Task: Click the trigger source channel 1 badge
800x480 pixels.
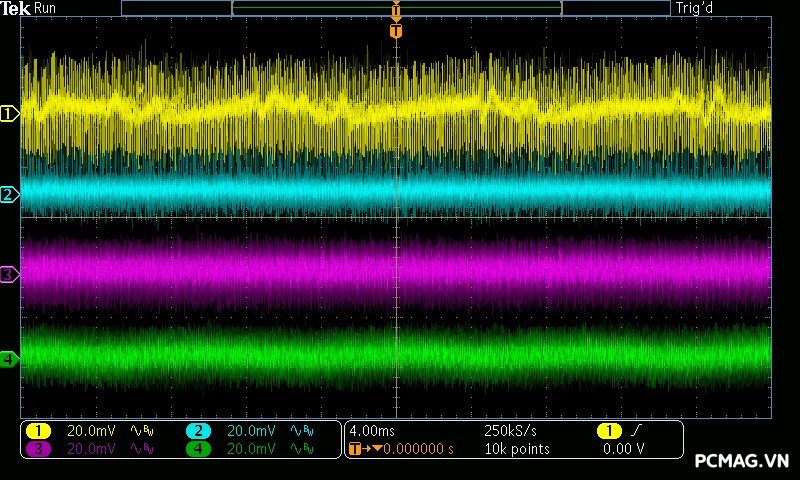Action: [x=608, y=430]
